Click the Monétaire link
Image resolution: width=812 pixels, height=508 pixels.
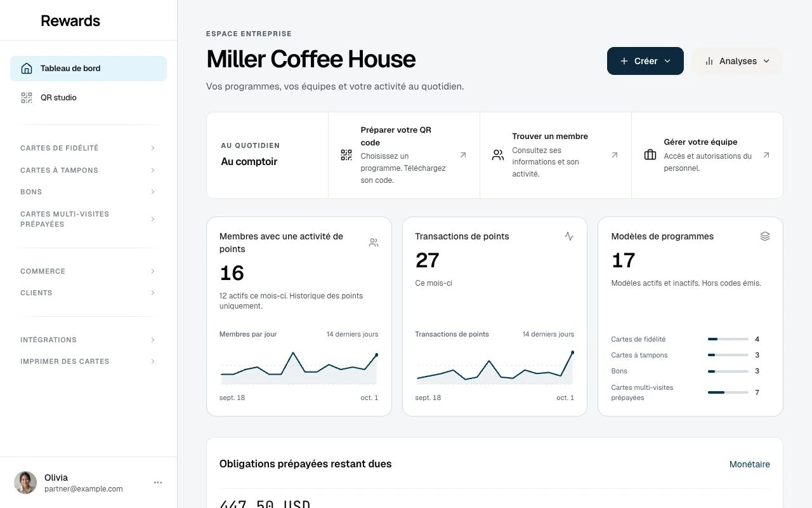pos(750,464)
